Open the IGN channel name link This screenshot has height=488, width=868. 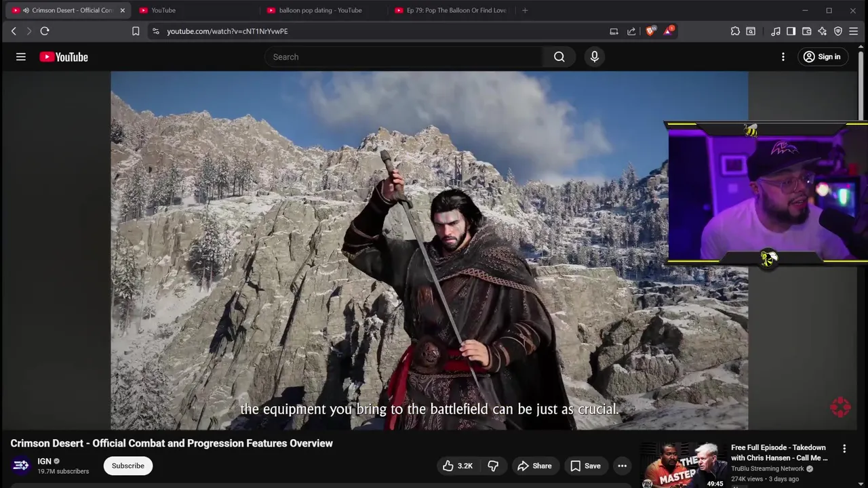tap(45, 461)
